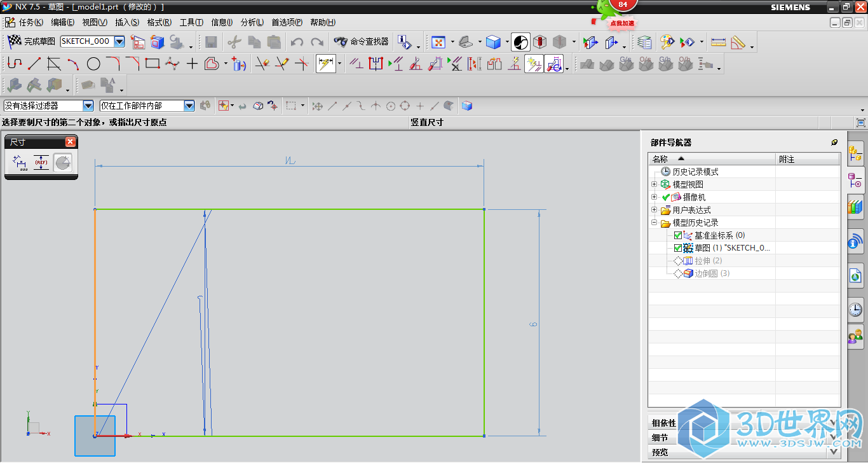The width and height of the screenshot is (868, 463).
Task: Toggle the REF reference dimension icon
Action: (41, 163)
